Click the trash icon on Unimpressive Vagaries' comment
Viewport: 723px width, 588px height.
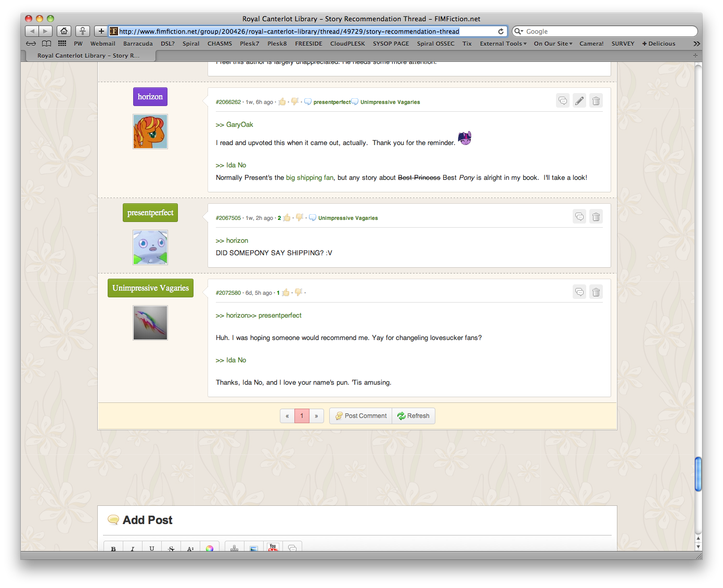tap(596, 292)
